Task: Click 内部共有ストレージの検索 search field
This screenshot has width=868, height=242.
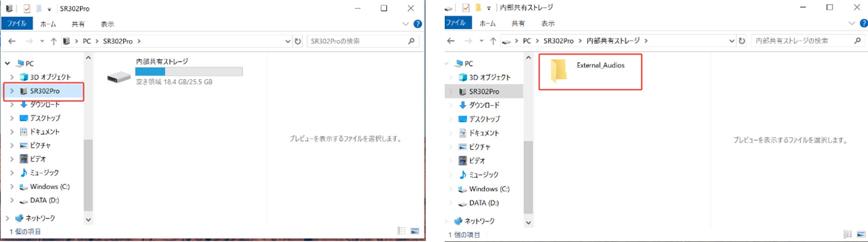Action: (807, 40)
